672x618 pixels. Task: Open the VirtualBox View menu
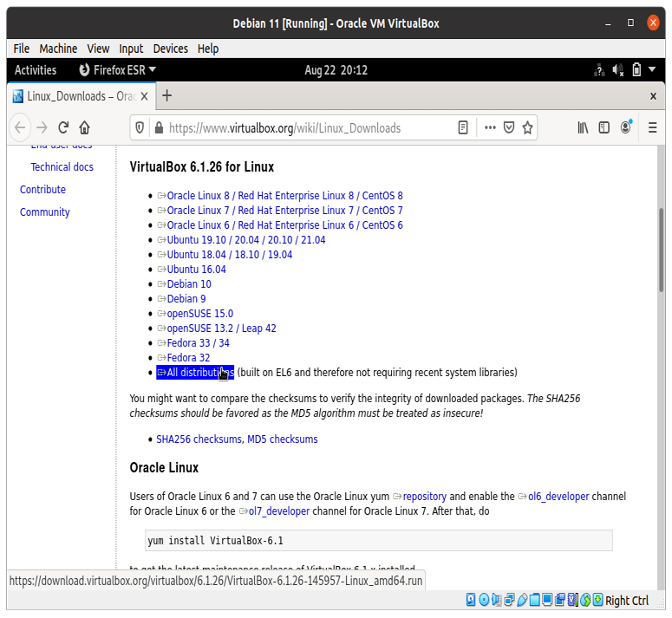[98, 49]
